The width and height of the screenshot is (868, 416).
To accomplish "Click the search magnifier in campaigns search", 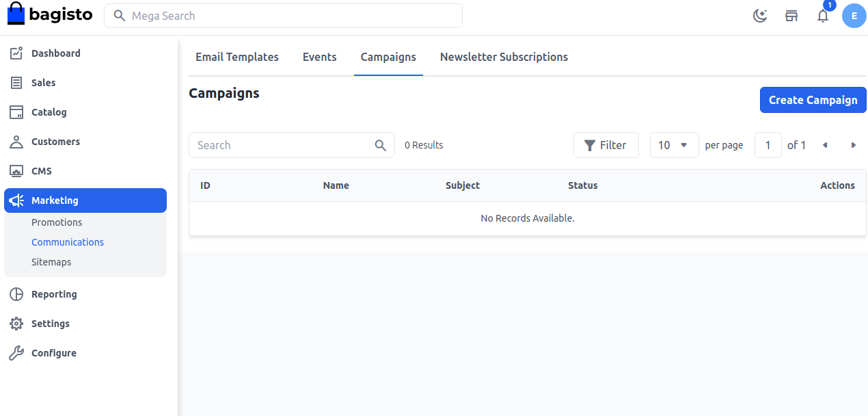I will pyautogui.click(x=381, y=145).
